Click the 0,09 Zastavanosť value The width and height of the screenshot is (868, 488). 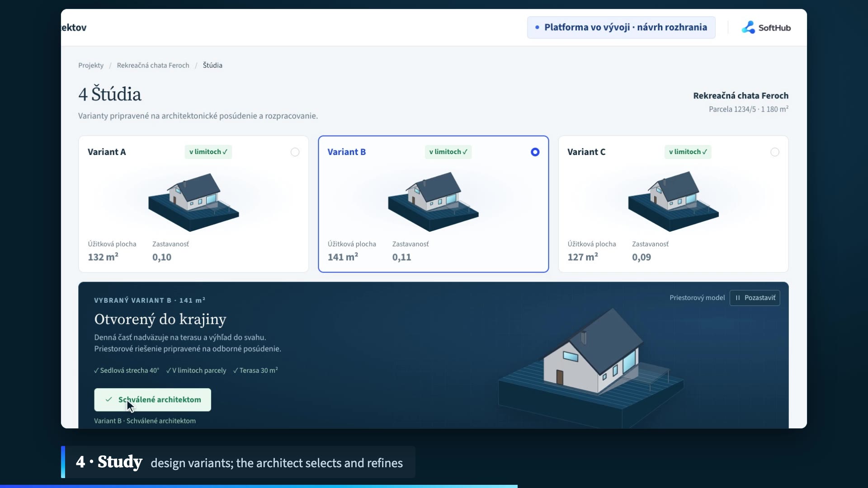coord(642,258)
